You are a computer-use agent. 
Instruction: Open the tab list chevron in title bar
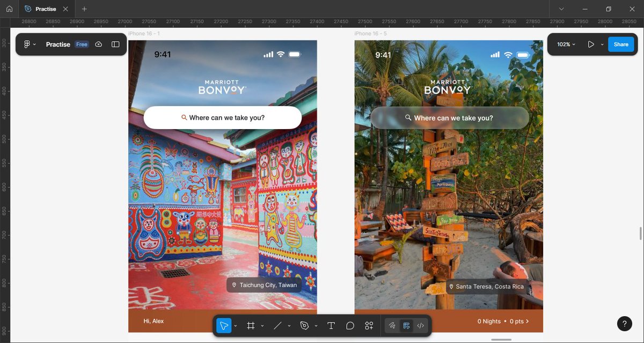click(561, 9)
